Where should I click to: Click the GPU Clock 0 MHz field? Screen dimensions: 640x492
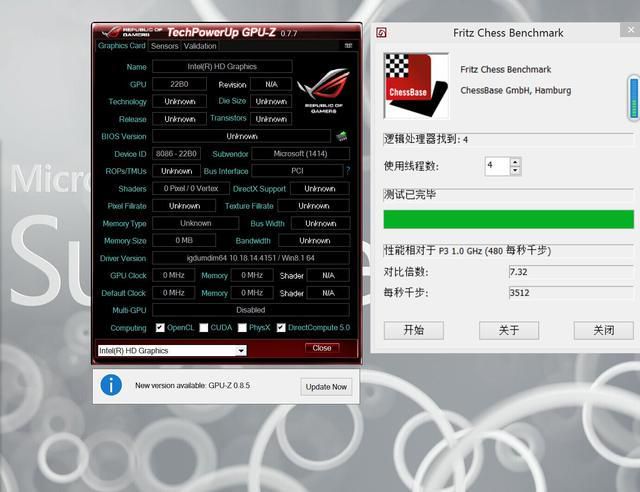pos(173,275)
